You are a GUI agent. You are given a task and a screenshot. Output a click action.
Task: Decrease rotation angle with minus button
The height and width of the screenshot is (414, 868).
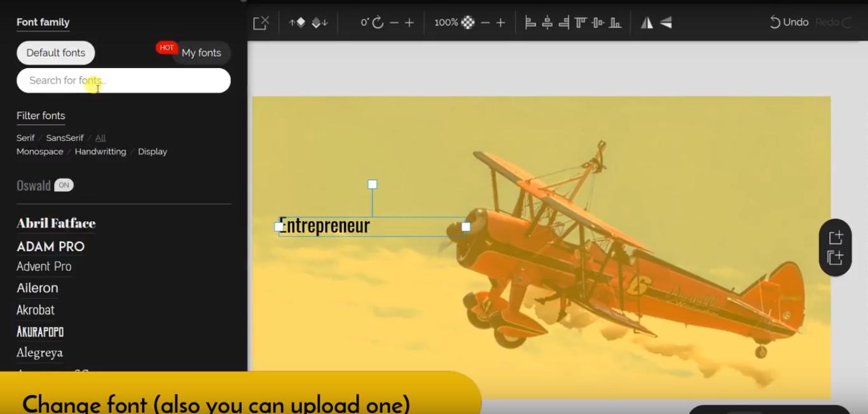(x=394, y=23)
